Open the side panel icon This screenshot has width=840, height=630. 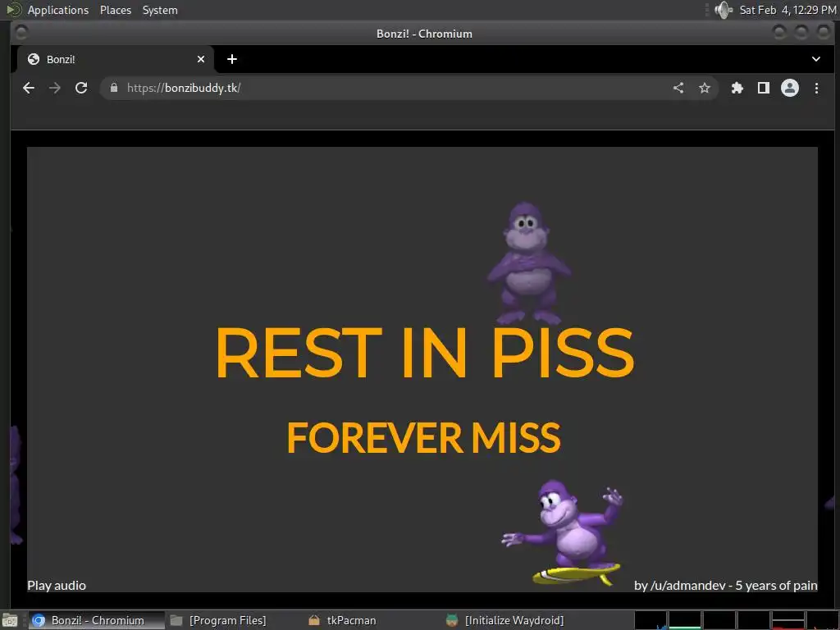click(764, 88)
